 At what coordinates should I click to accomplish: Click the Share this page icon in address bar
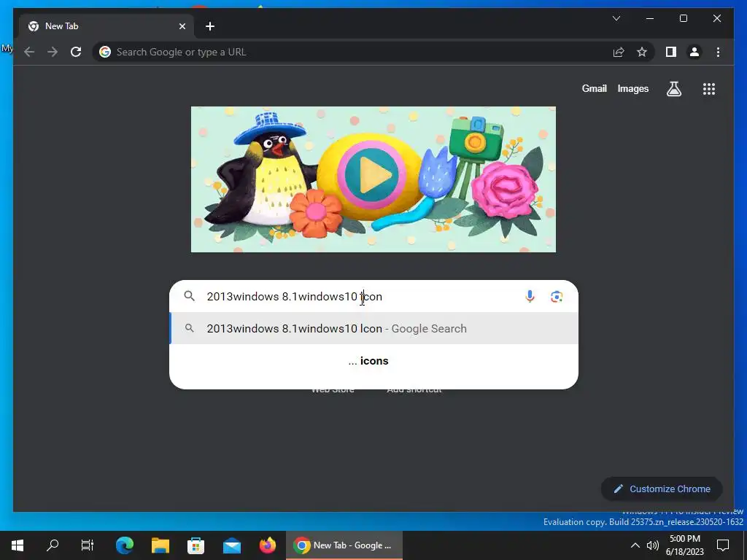pyautogui.click(x=619, y=52)
